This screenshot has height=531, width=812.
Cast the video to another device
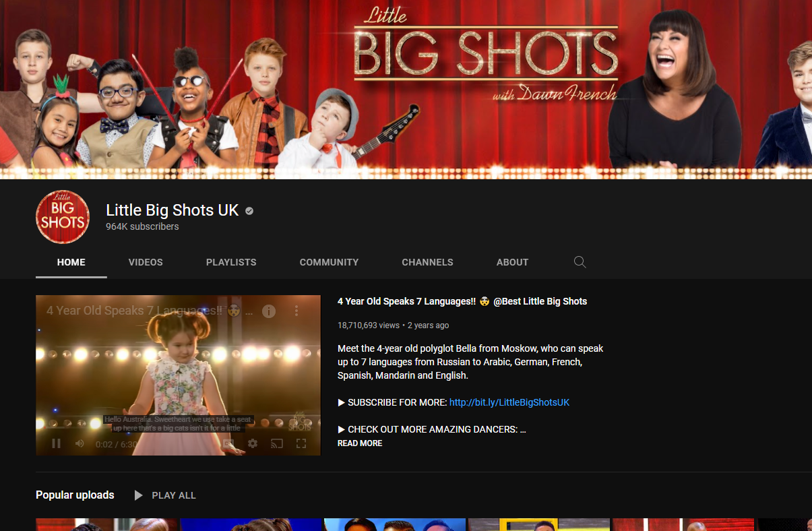[x=277, y=443]
